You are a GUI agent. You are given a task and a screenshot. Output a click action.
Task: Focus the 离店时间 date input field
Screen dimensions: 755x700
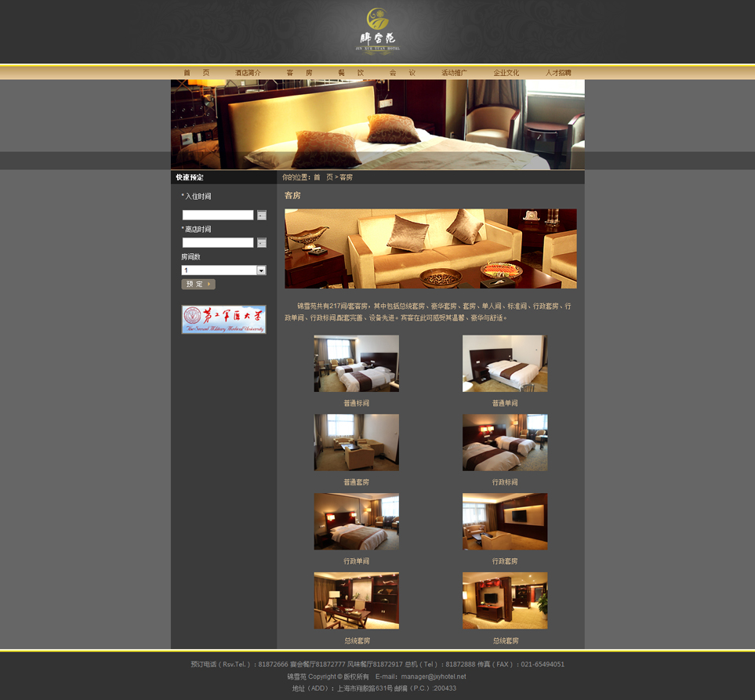tap(218, 243)
